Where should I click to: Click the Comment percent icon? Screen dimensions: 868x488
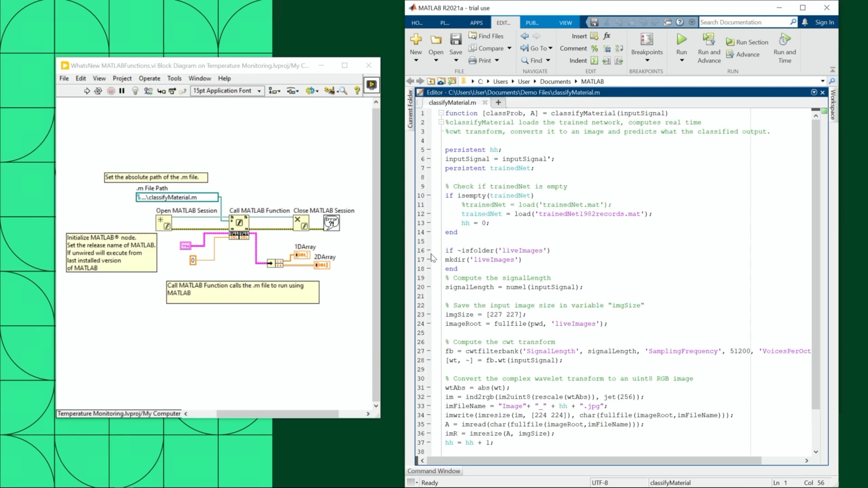[594, 48]
